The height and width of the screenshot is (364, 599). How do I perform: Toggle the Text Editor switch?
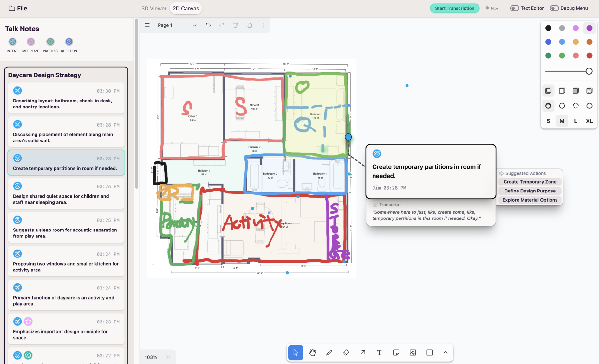514,8
